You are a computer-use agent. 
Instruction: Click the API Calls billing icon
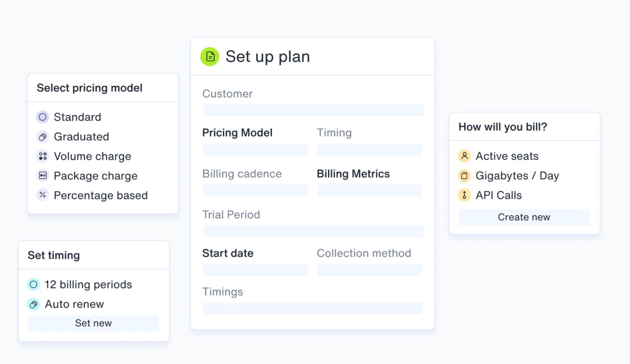(464, 195)
